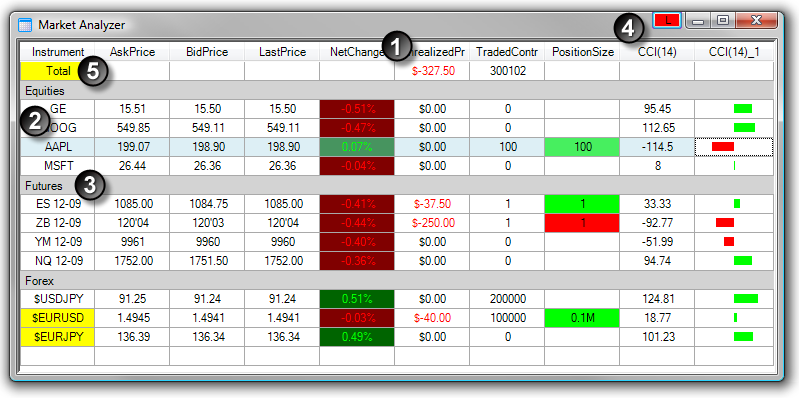Close the Market Analyzer window
799x398 pixels.
click(x=756, y=20)
